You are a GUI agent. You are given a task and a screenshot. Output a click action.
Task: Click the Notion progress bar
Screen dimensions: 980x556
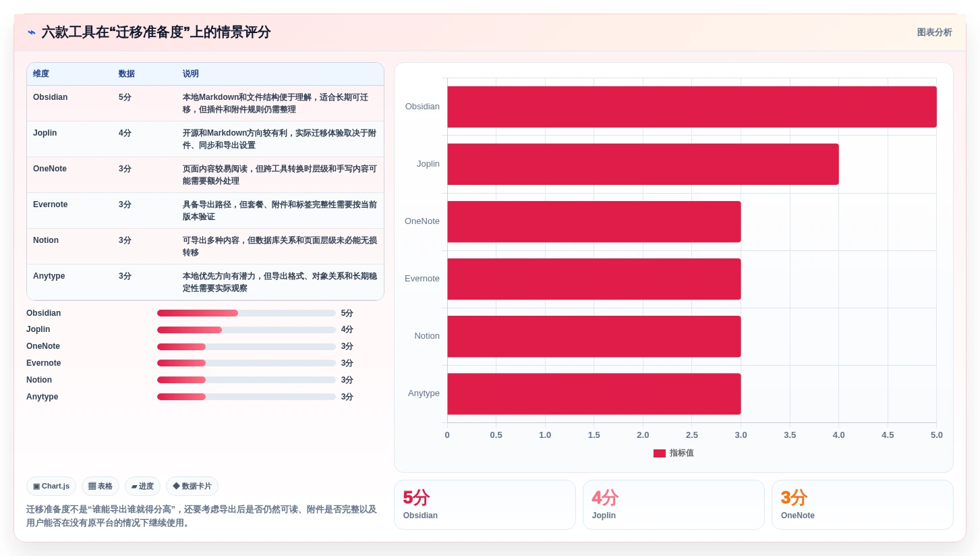pos(246,380)
